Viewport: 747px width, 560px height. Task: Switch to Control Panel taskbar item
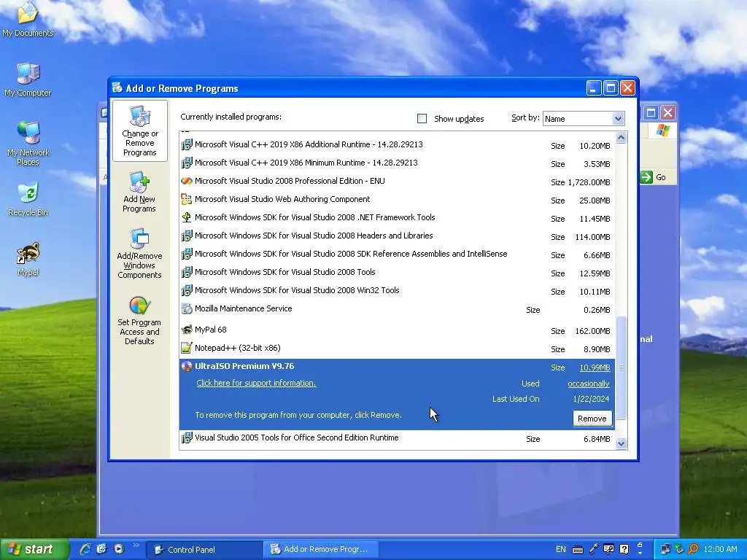[x=204, y=550]
